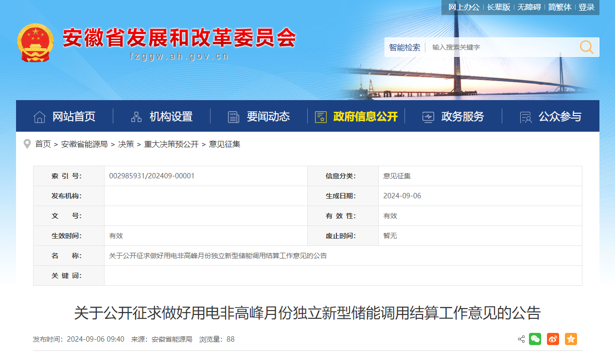Open the 公众参与 menu item
This screenshot has height=364, width=615.
(560, 117)
